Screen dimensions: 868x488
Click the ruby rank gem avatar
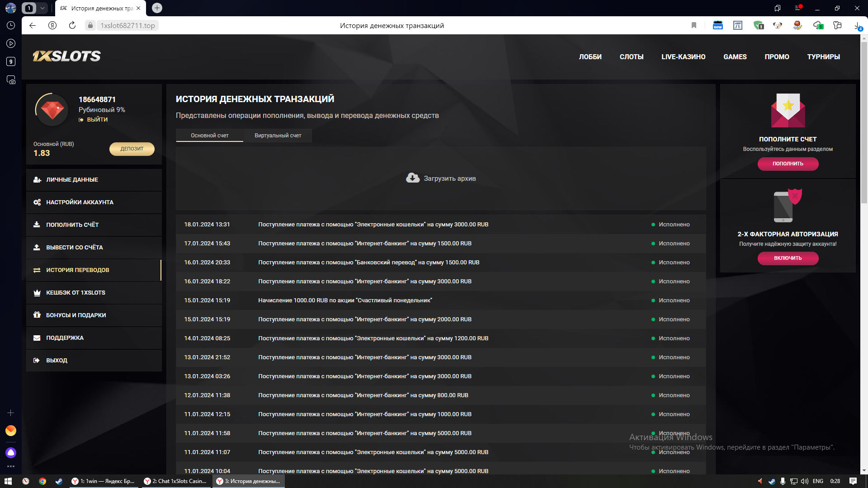52,110
